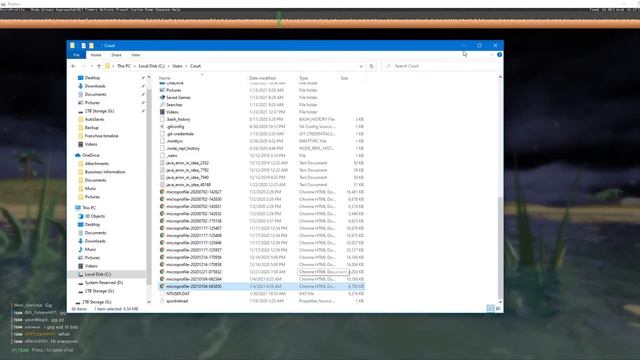640x360 pixels.
Task: Select Downloads in Quick access
Action: coord(95,86)
